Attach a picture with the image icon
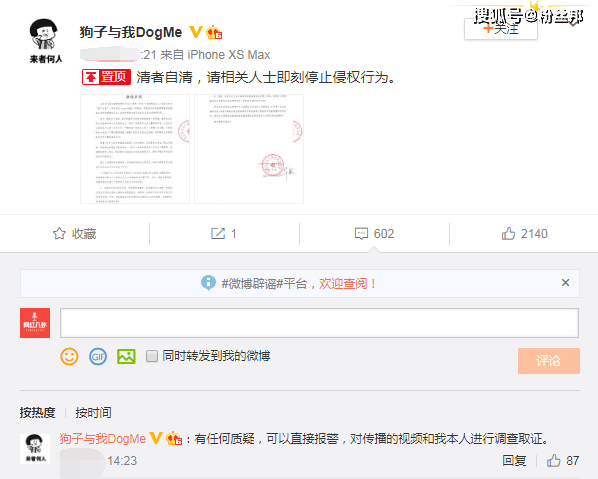Viewport: 598px width, 479px height. click(x=126, y=357)
